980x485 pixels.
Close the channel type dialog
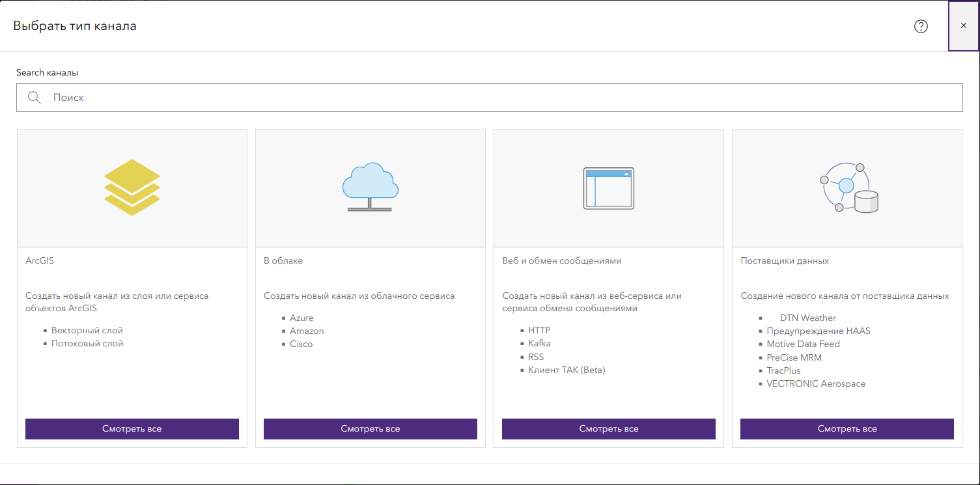pyautogui.click(x=964, y=25)
